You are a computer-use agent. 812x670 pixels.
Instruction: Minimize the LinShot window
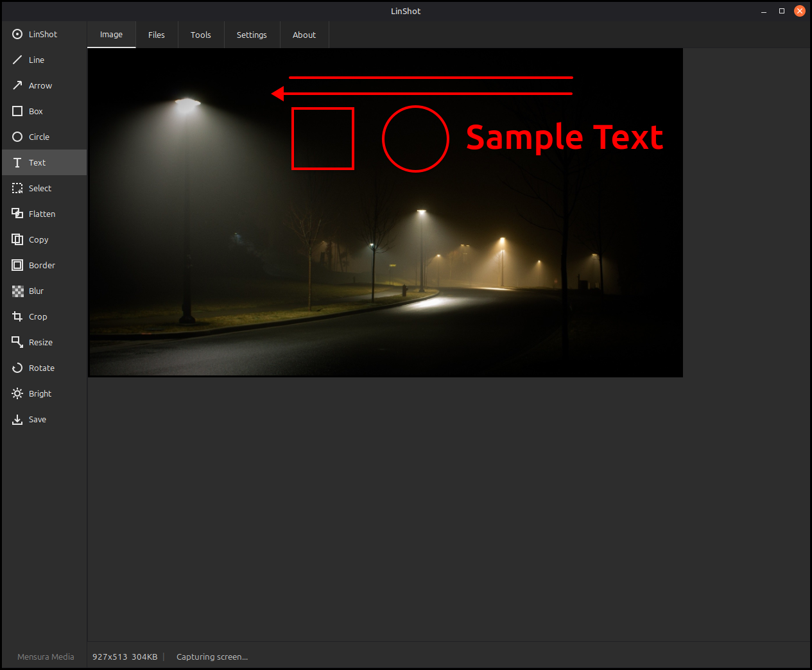[764, 11]
